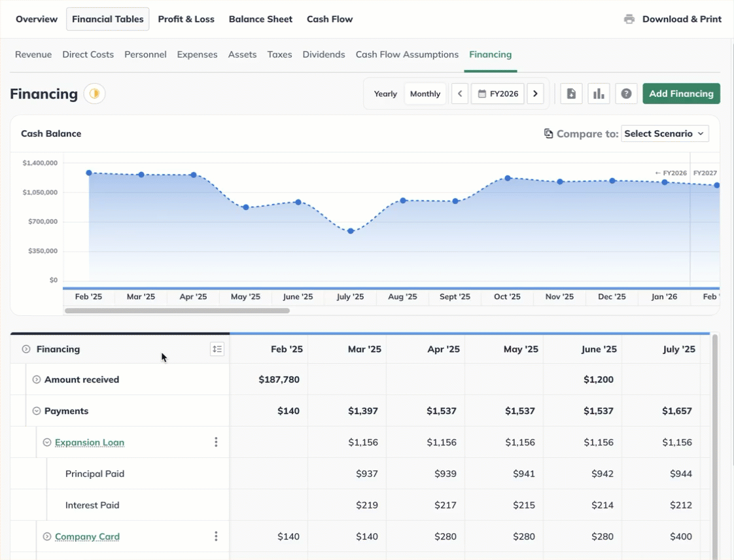The image size is (734, 560).
Task: Click the next period arrow beside FY2026
Action: (535, 93)
